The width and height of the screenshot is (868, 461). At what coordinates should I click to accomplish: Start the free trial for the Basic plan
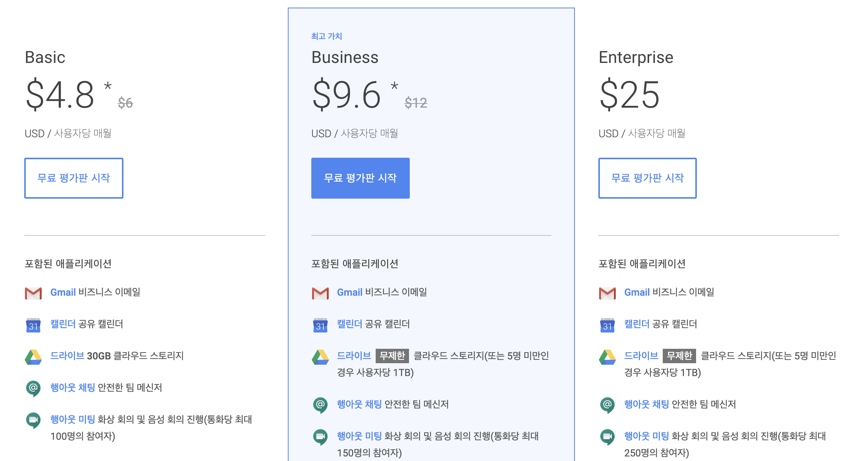[74, 178]
